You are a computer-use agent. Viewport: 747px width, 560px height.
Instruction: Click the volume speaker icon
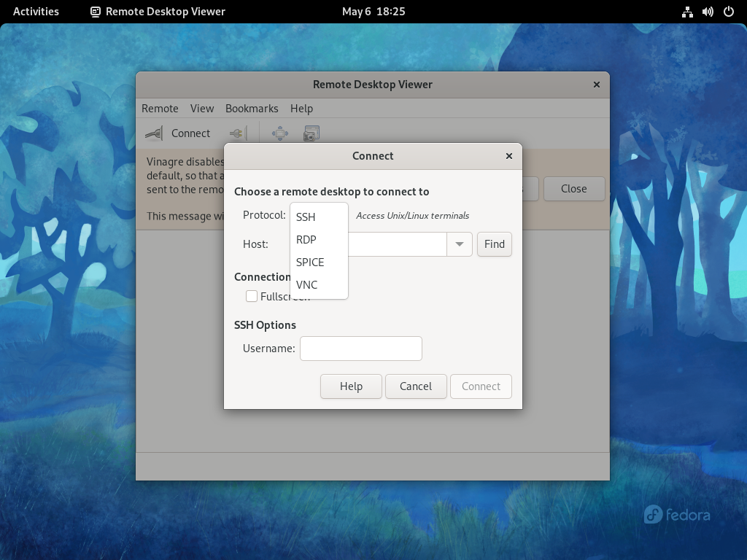708,12
